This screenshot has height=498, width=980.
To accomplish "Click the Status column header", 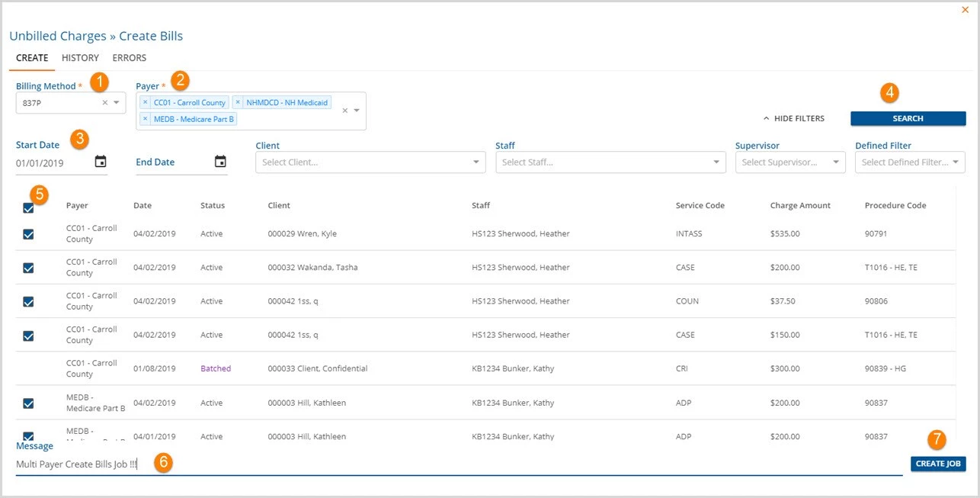I will point(213,205).
